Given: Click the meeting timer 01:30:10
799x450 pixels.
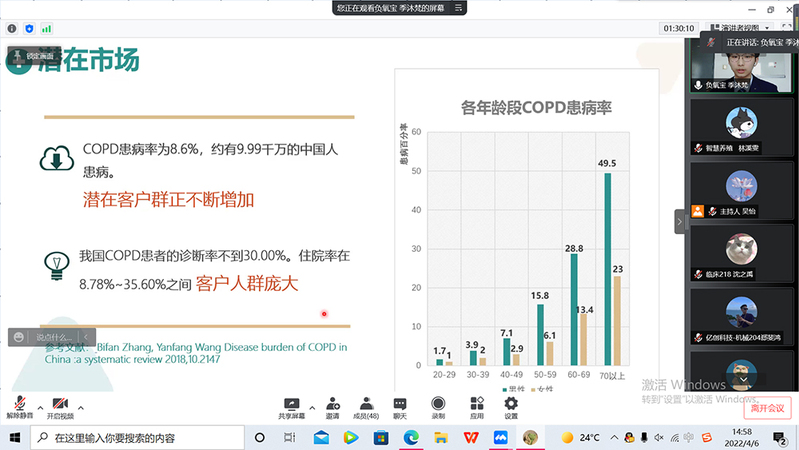Looking at the screenshot, I should (x=678, y=29).
